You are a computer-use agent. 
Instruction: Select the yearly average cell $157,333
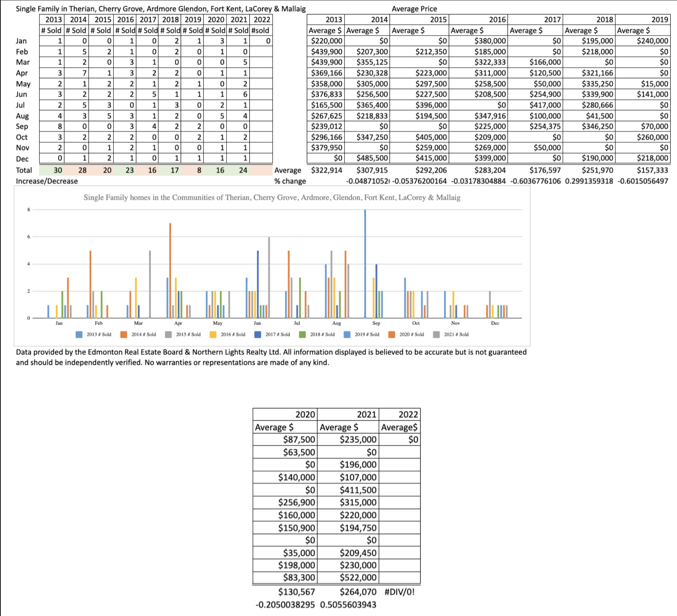pyautogui.click(x=652, y=170)
